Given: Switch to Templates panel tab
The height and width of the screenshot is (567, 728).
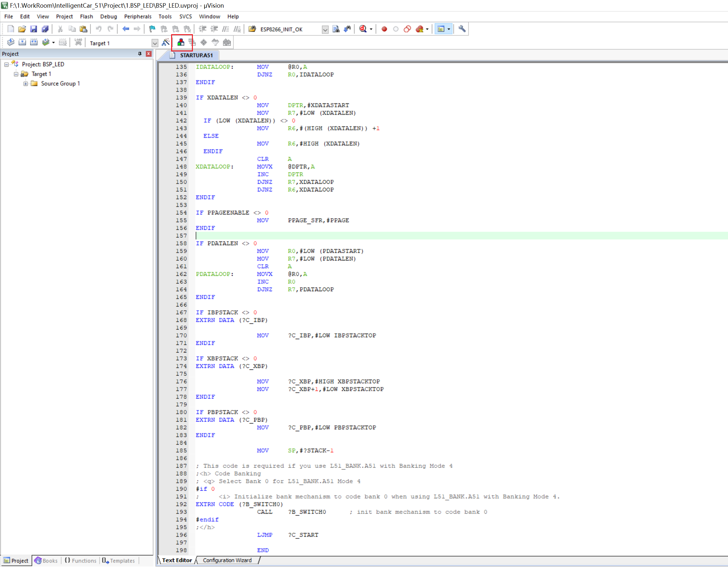Looking at the screenshot, I should pos(119,561).
